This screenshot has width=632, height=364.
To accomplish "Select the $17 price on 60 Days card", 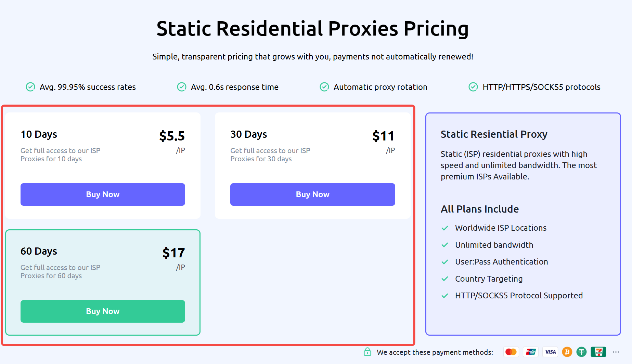I will [x=173, y=253].
